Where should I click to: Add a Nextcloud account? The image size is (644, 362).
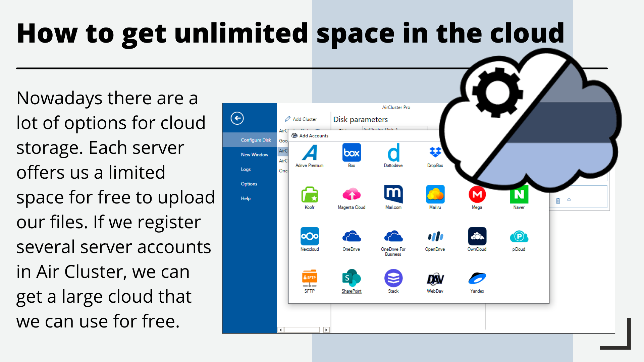[x=310, y=236]
